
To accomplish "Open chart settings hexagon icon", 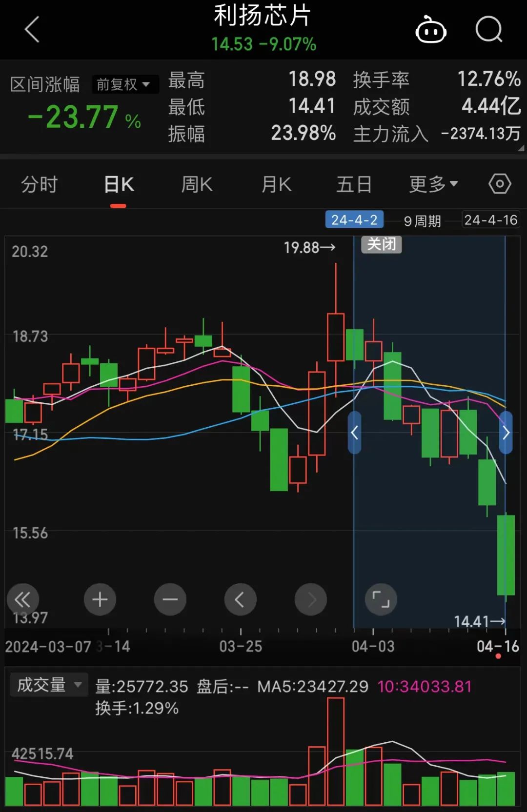I will (x=500, y=184).
